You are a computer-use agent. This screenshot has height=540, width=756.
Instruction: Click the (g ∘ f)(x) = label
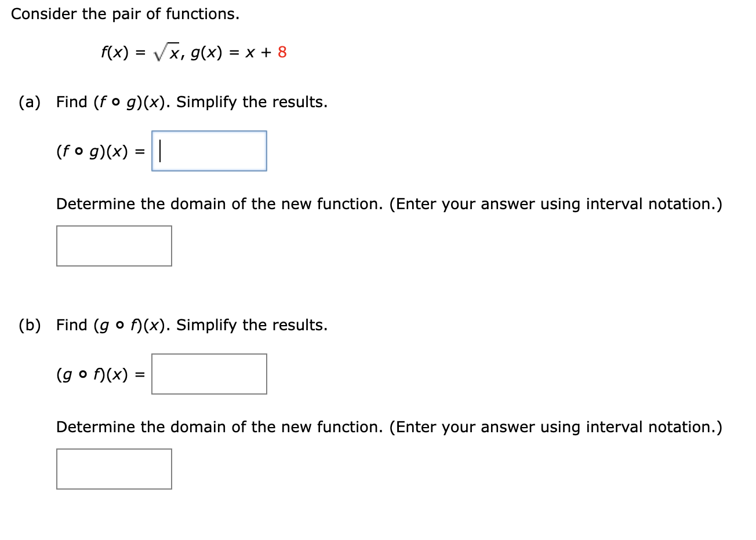click(x=100, y=374)
